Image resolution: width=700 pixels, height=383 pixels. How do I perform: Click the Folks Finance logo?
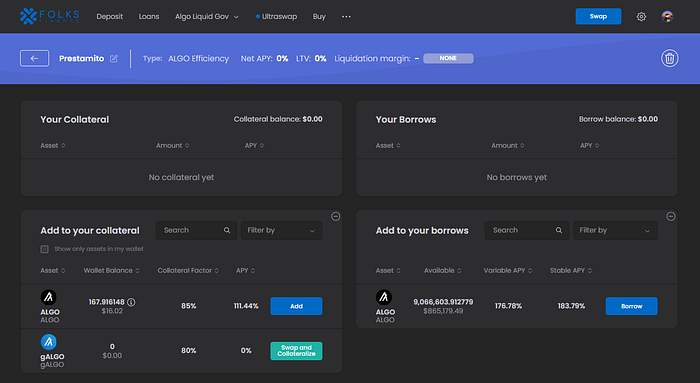click(50, 17)
